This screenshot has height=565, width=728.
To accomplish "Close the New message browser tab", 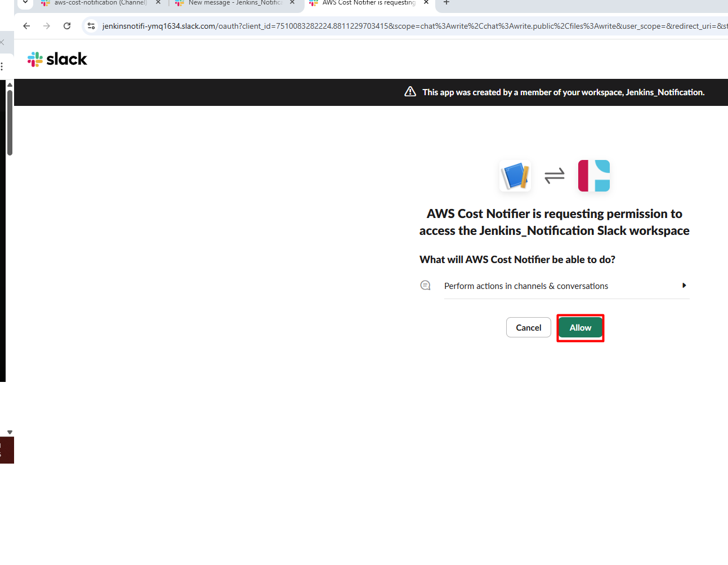I will point(292,2).
